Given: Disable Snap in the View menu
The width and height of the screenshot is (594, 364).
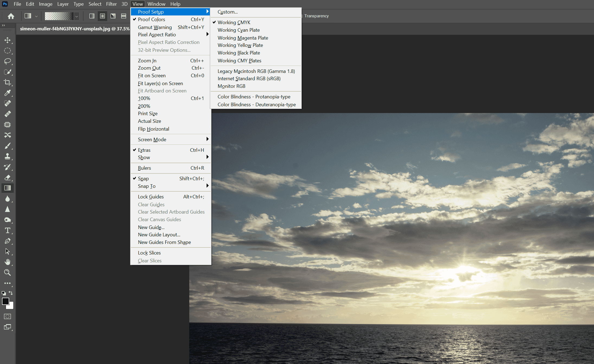Looking at the screenshot, I should [x=143, y=178].
